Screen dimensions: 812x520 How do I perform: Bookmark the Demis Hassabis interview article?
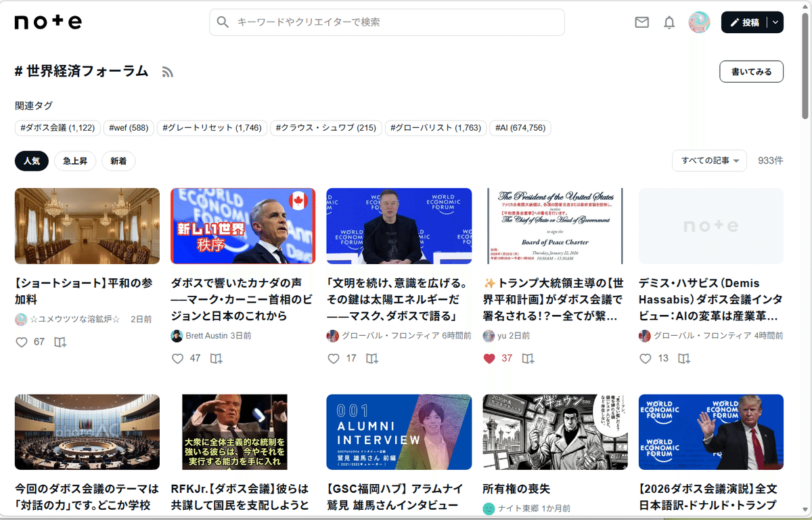click(x=684, y=358)
